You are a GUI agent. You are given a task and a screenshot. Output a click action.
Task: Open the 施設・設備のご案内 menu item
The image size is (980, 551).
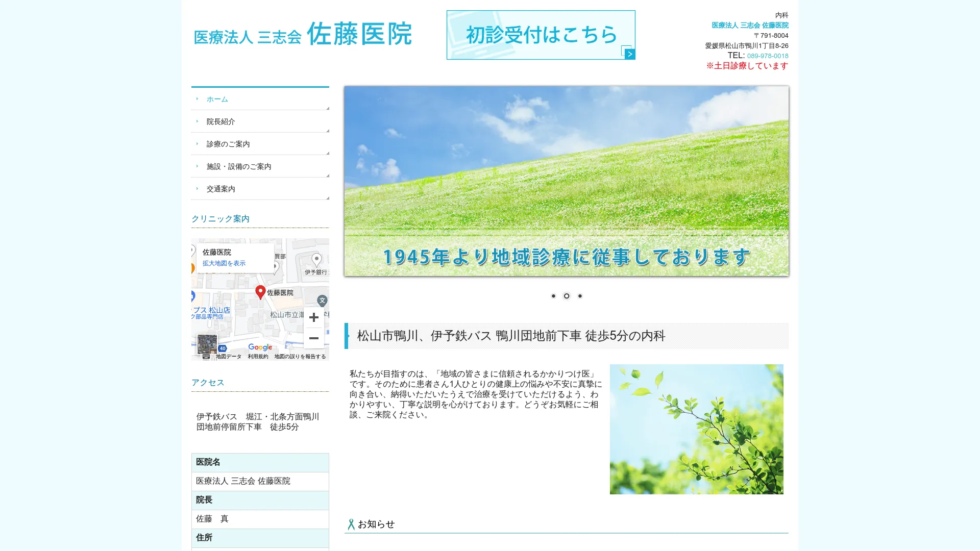(x=260, y=166)
